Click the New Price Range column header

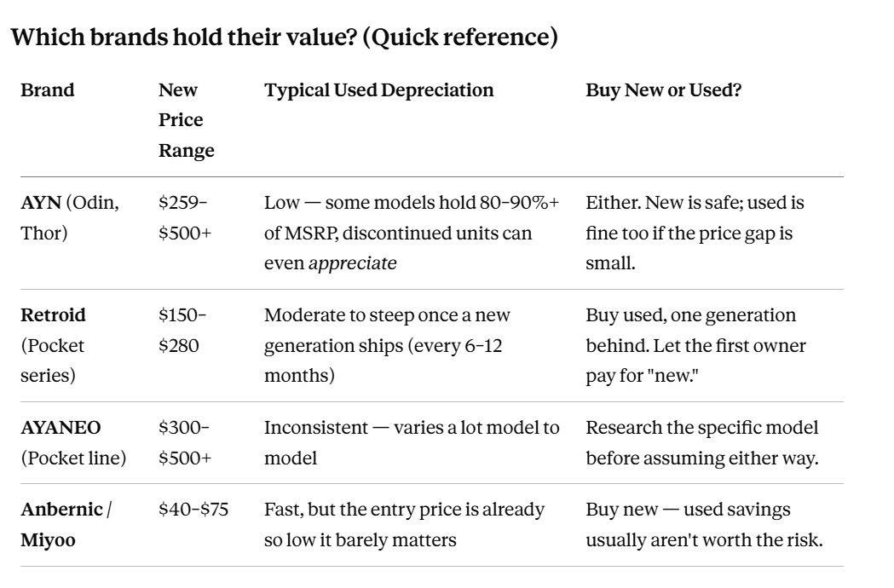(x=187, y=120)
